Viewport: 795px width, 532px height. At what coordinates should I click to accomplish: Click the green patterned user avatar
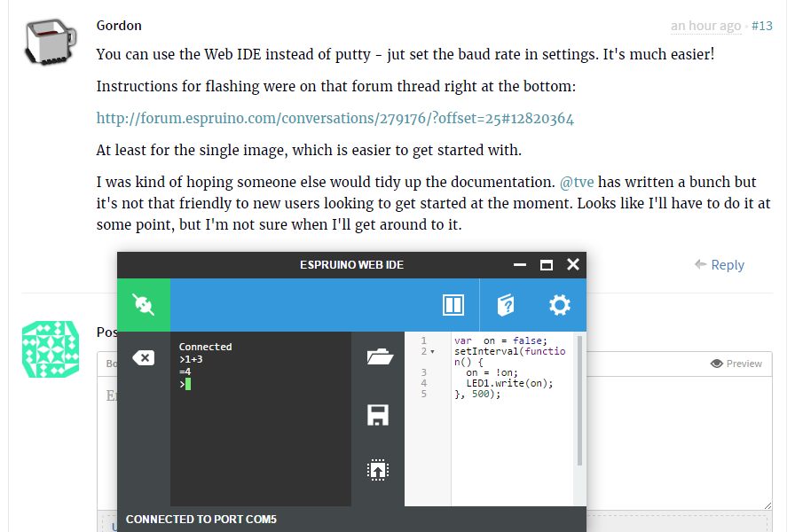click(51, 349)
